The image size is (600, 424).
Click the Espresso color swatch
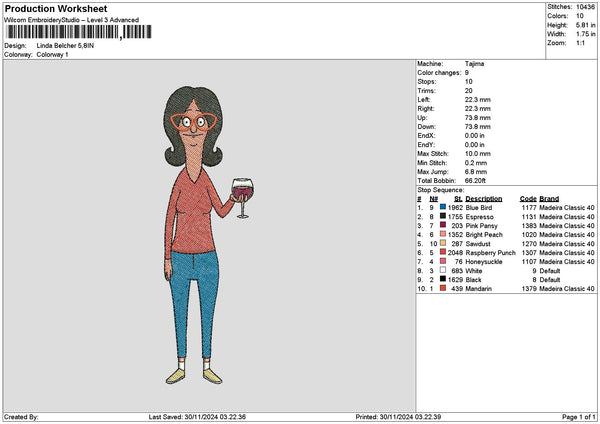point(443,216)
